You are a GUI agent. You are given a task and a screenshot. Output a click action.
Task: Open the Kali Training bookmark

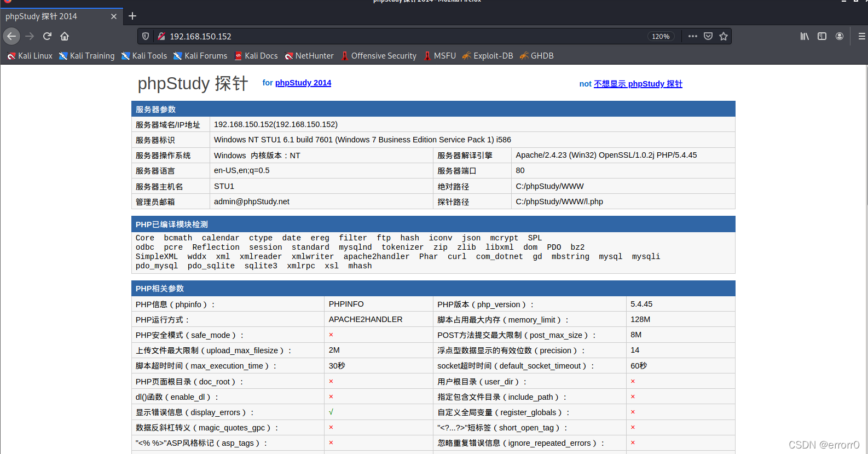click(x=87, y=56)
